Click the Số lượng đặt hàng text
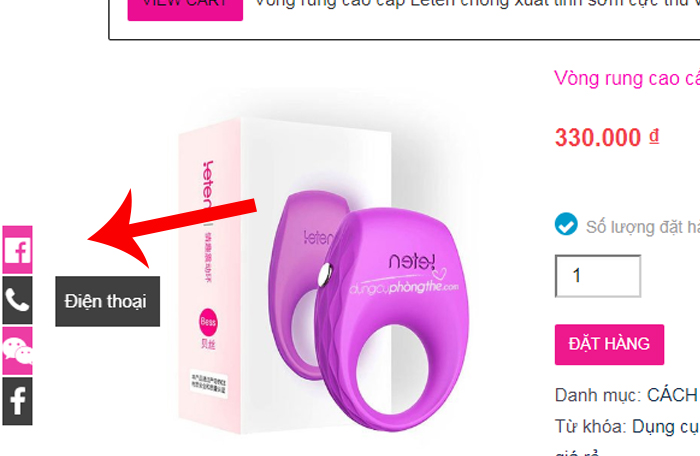700x456 pixels. click(x=643, y=227)
